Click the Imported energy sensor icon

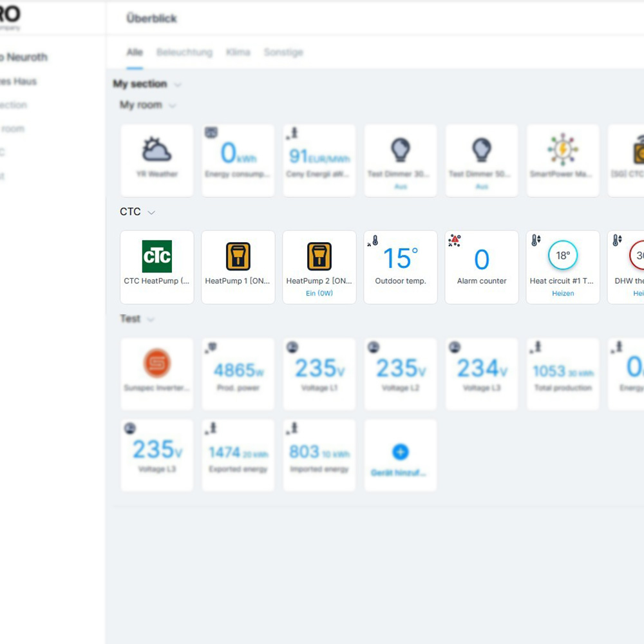[292, 428]
